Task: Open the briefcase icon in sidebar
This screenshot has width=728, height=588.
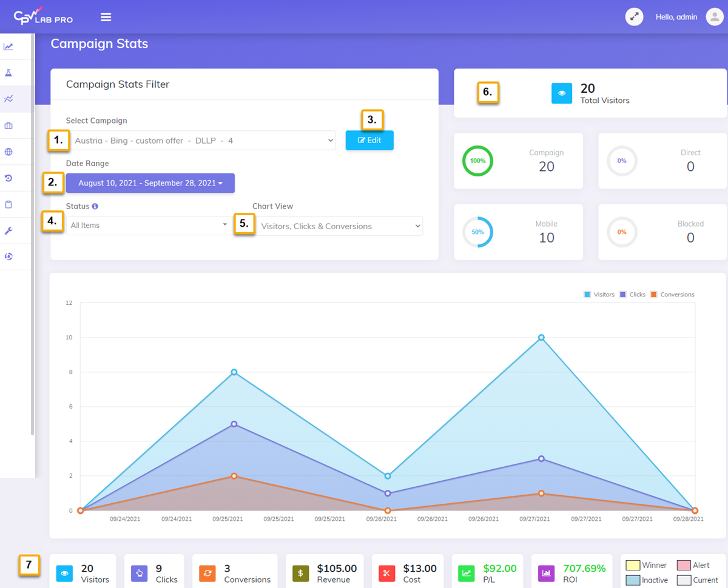Action: tap(8, 125)
